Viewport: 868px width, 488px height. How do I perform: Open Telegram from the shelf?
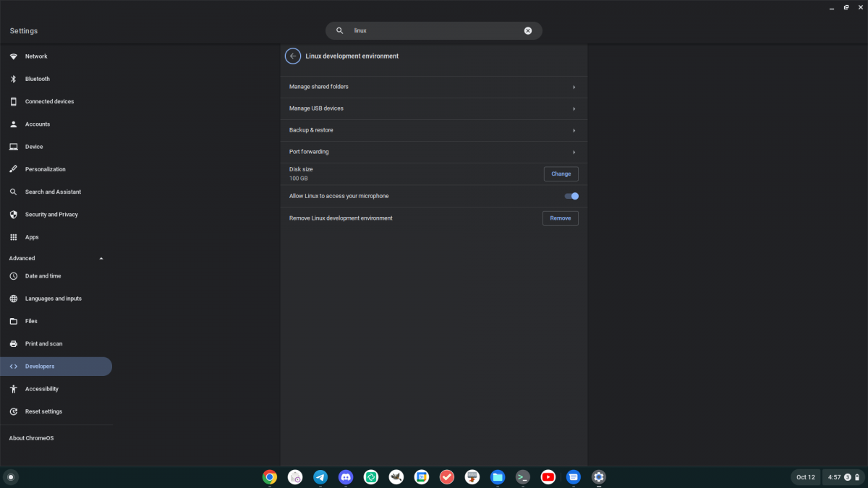click(x=320, y=477)
